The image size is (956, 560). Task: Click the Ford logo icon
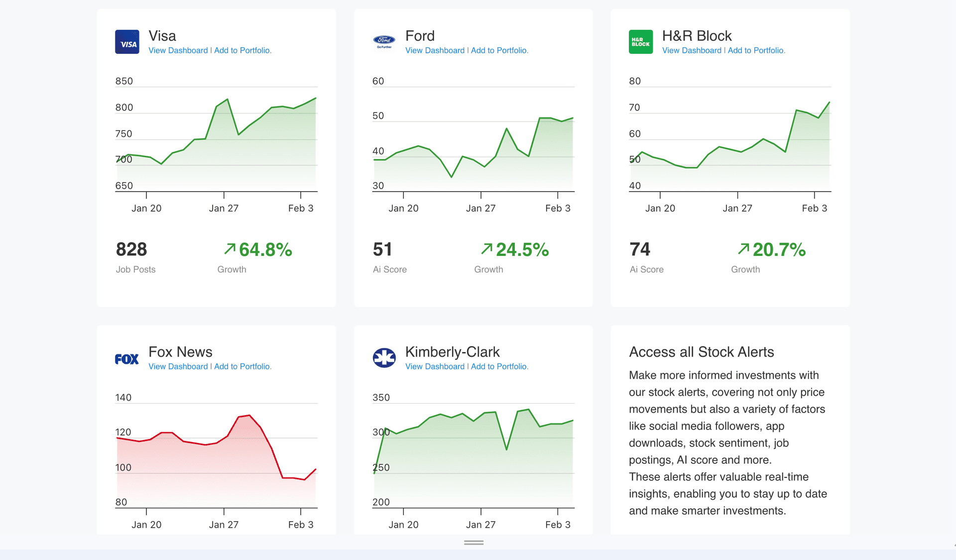[x=384, y=42]
